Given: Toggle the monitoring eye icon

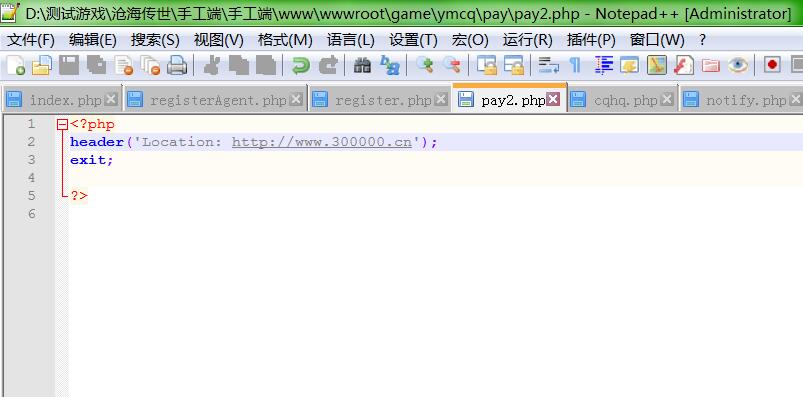Looking at the screenshot, I should point(738,65).
